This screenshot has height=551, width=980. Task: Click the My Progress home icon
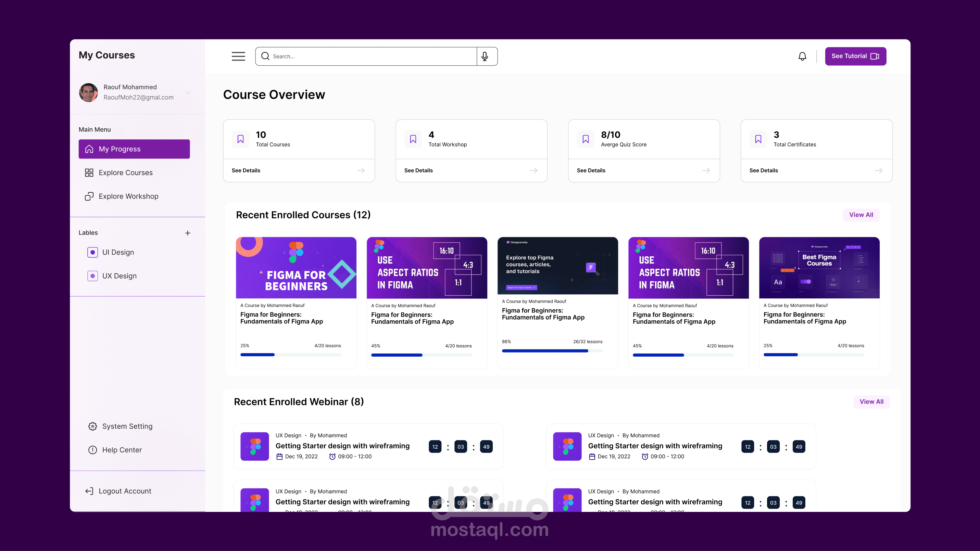click(x=89, y=149)
